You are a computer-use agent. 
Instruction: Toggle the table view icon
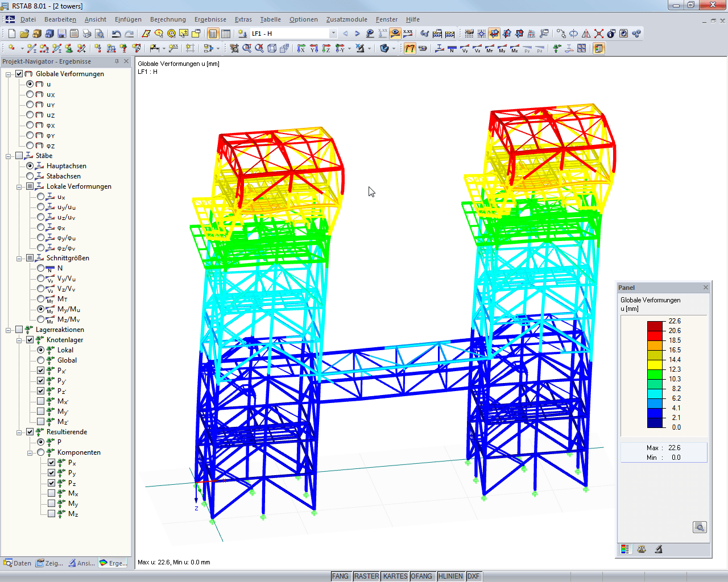click(226, 34)
